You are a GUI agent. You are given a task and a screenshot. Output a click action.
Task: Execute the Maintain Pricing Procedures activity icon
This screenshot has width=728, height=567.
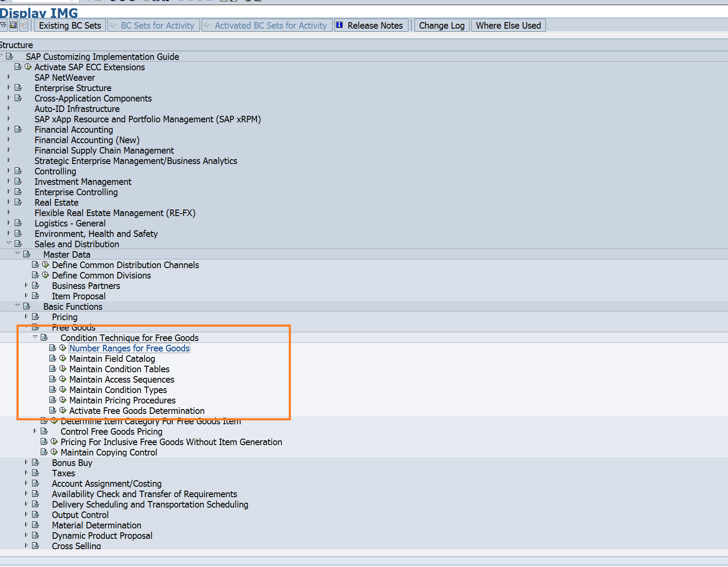(x=63, y=400)
